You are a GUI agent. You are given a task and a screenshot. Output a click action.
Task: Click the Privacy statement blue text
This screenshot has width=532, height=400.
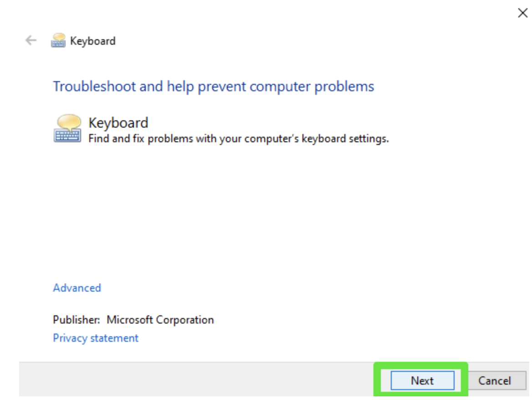pyautogui.click(x=96, y=338)
